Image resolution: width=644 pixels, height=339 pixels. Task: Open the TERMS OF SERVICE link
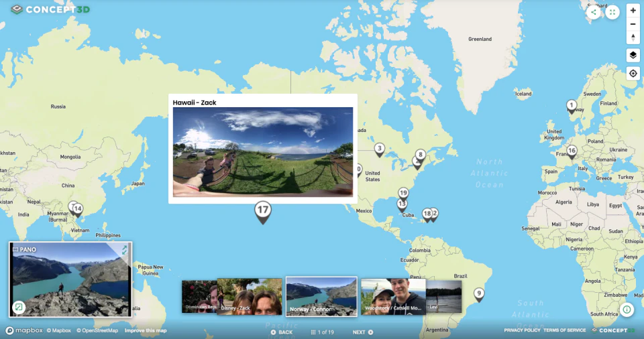tap(565, 330)
